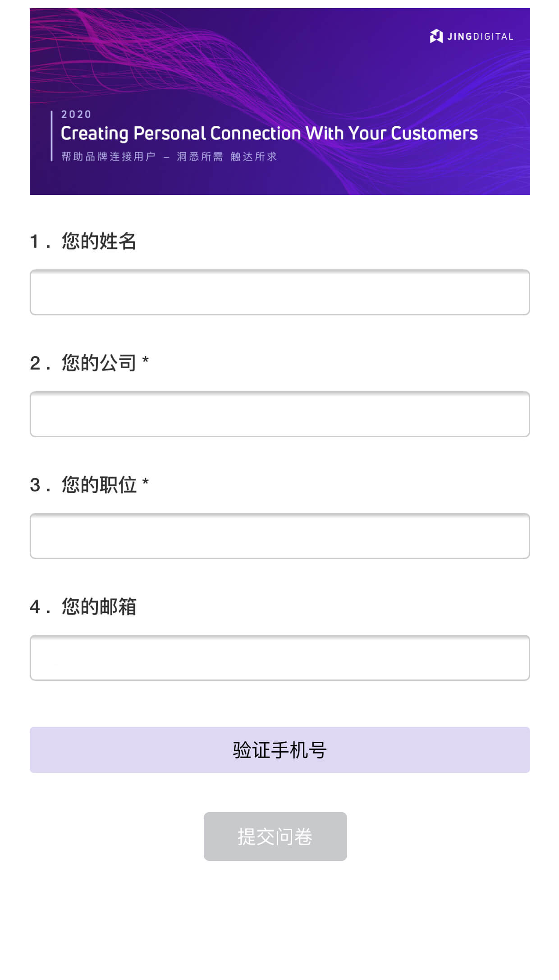
Task: Click the 2020 year text in the banner
Action: [x=76, y=115]
